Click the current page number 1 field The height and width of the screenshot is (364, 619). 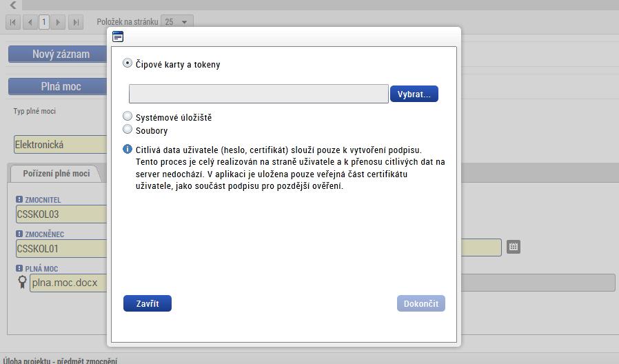click(x=44, y=22)
